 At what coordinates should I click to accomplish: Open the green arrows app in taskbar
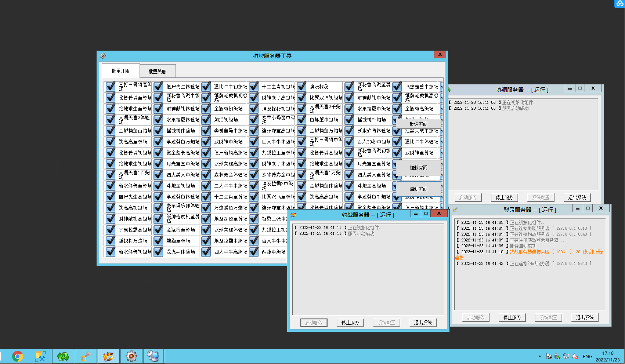point(63,356)
